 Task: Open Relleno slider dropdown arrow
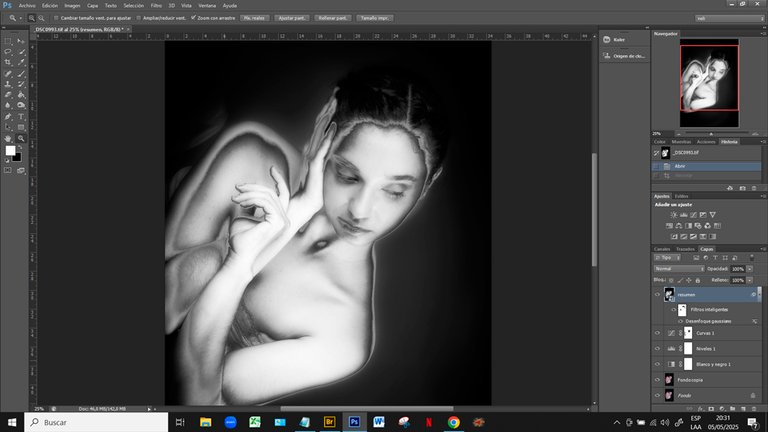pyautogui.click(x=749, y=280)
